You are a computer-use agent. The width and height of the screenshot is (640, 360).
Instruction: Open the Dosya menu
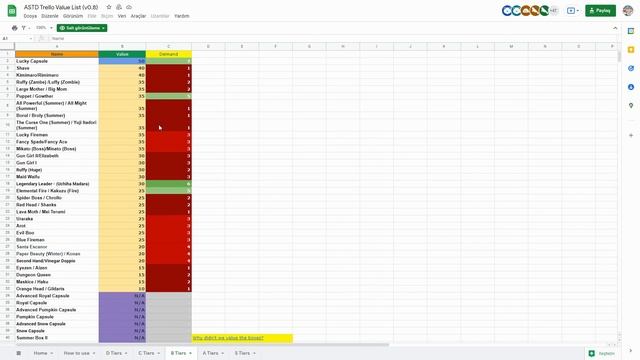point(30,16)
